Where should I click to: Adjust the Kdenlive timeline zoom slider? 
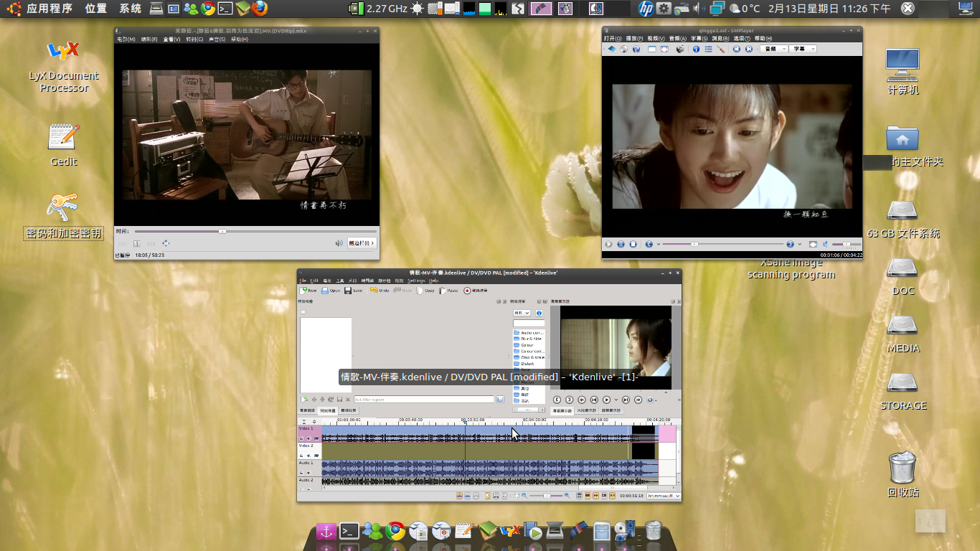coord(547,496)
